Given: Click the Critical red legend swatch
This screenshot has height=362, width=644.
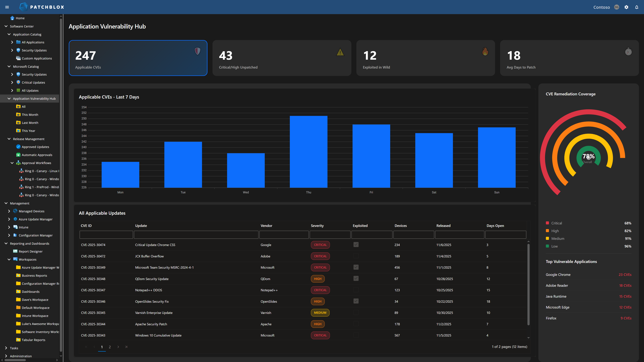Looking at the screenshot, I should (x=548, y=223).
